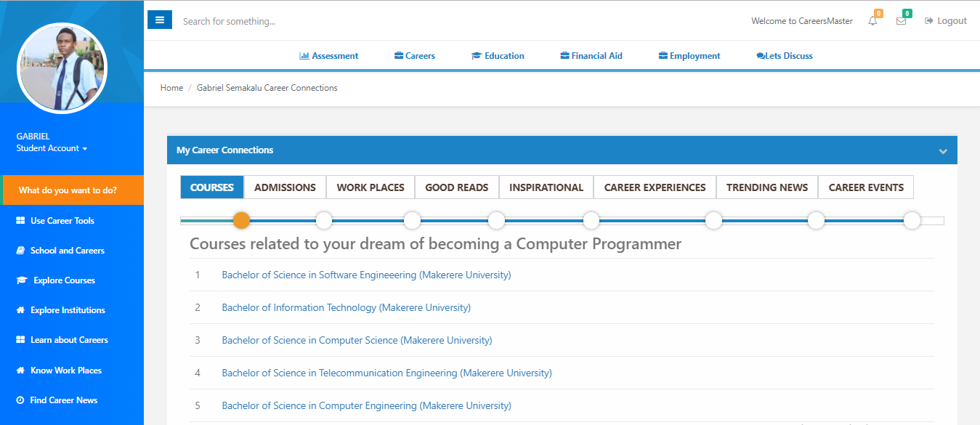Switch to the TRENDING NEWS tab
This screenshot has width=980, height=425.
coord(767,187)
